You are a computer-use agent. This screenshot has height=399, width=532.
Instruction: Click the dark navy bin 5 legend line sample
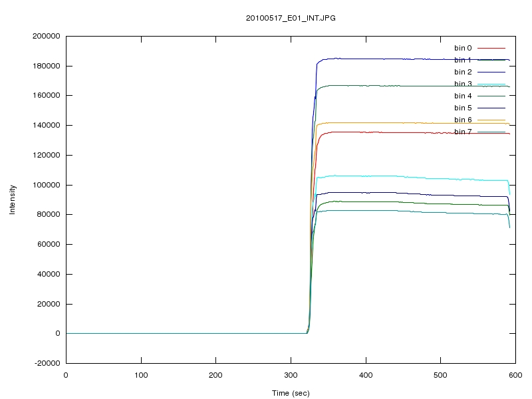click(x=491, y=108)
